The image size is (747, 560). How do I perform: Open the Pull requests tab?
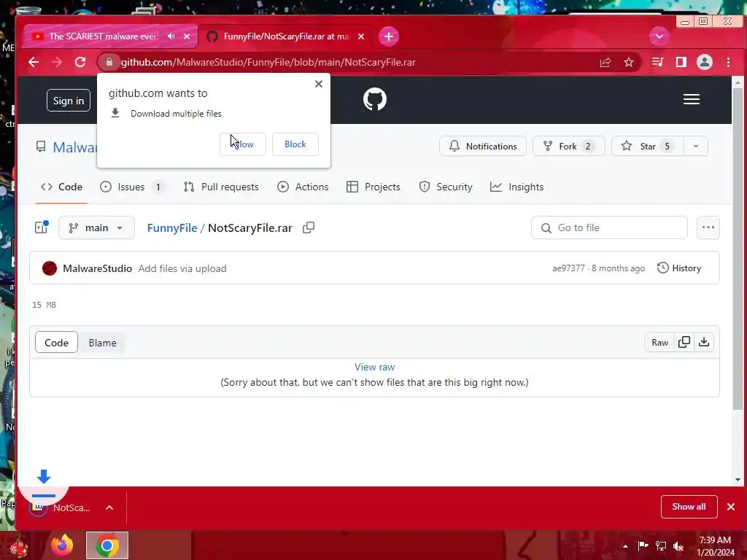(x=221, y=187)
